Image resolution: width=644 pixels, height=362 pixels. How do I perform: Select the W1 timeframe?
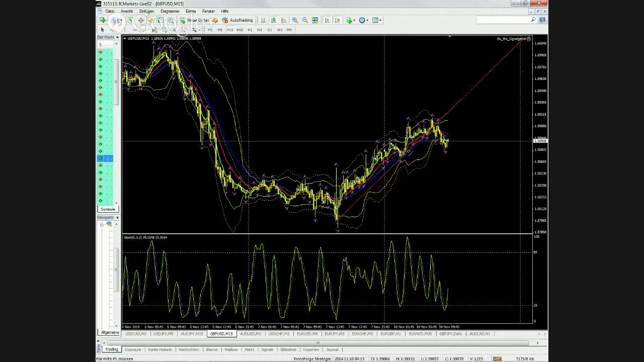pos(280,30)
